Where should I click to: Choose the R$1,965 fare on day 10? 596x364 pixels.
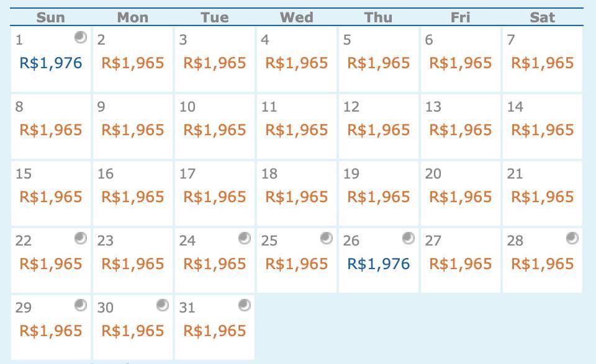[215, 130]
